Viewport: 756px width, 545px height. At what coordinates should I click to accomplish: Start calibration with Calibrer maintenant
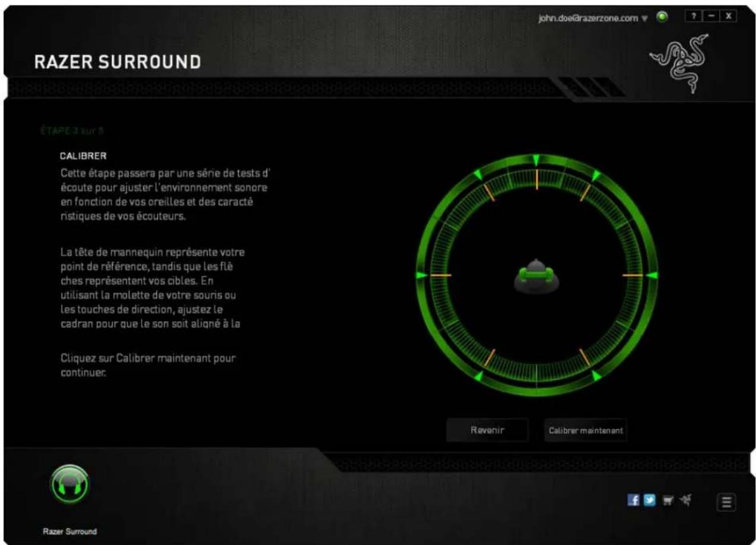pyautogui.click(x=585, y=431)
